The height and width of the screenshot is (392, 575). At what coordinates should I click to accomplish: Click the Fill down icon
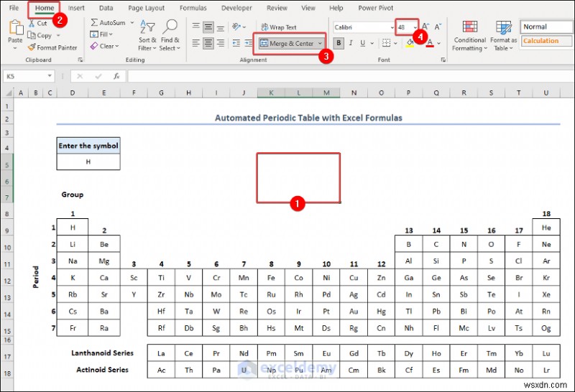click(94, 34)
